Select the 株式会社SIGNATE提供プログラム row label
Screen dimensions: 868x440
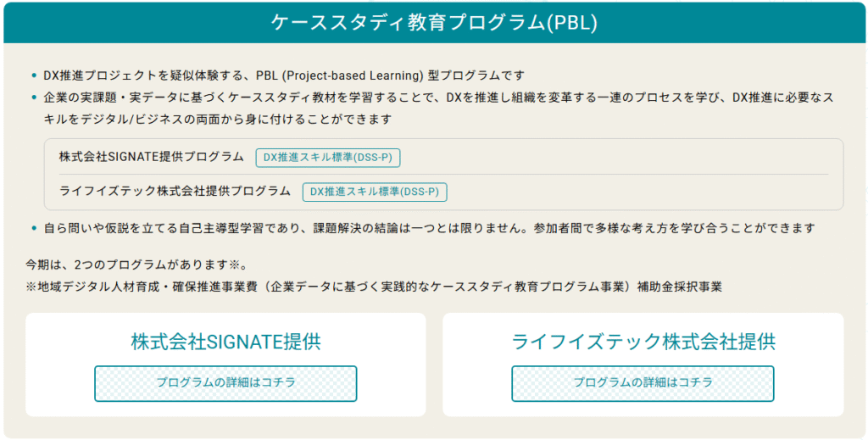coord(151,157)
